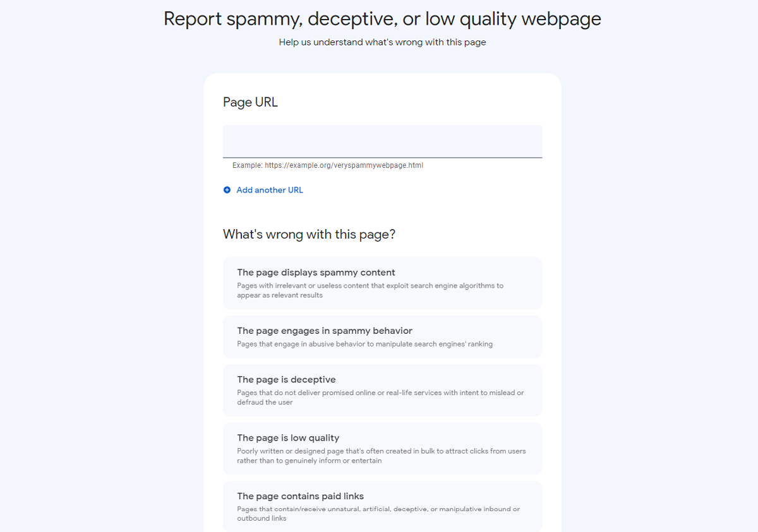The height and width of the screenshot is (532, 758).
Task: Click the plus icon beside Add another URL
Action: tap(227, 190)
